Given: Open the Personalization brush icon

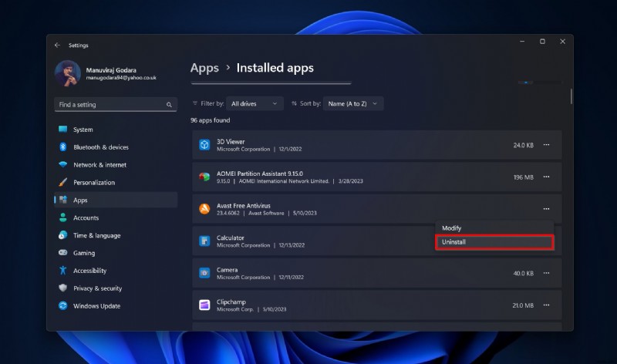Looking at the screenshot, I should tap(63, 182).
